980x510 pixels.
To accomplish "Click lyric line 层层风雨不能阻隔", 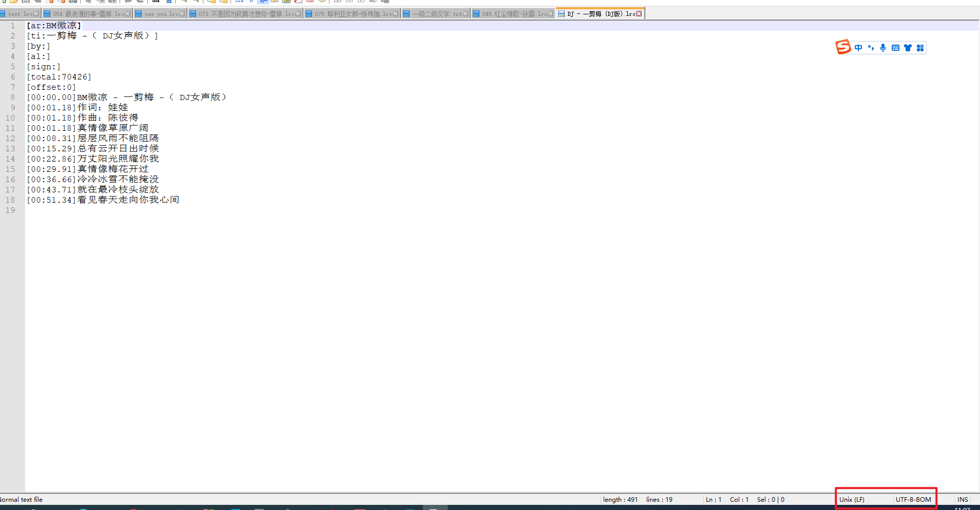I will click(118, 139).
